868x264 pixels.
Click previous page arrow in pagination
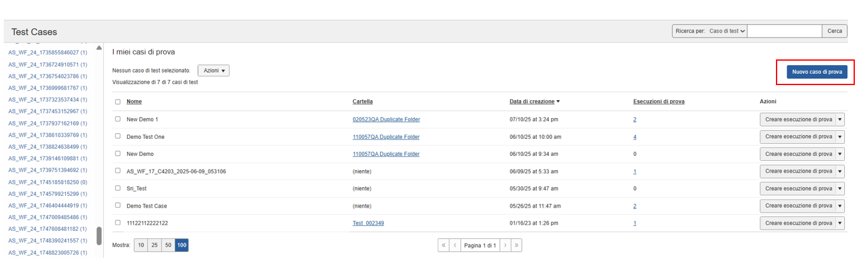coord(455,246)
